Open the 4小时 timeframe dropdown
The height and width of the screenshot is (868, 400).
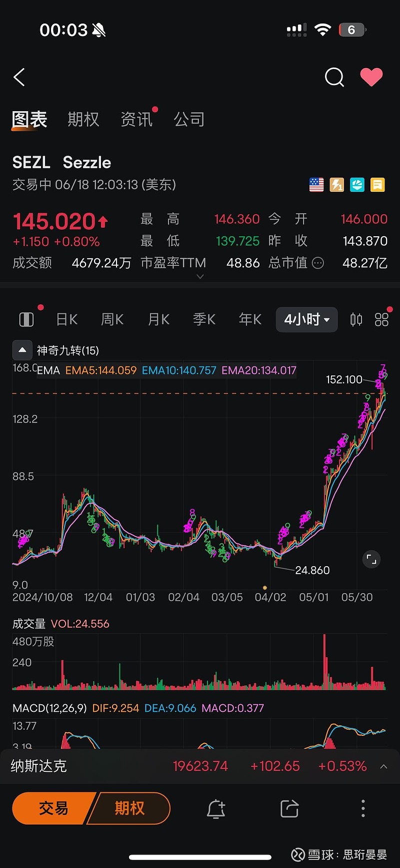pyautogui.click(x=307, y=319)
